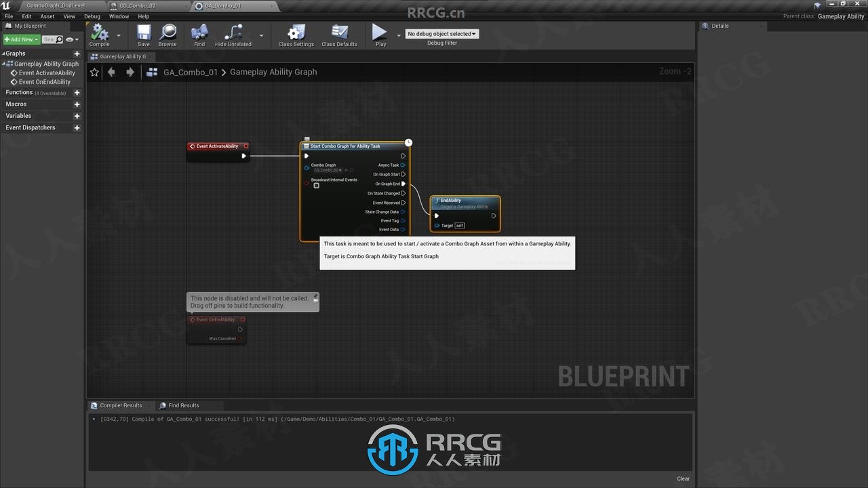The height and width of the screenshot is (488, 868).
Task: Open Find with the binoculars icon
Action: 199,32
